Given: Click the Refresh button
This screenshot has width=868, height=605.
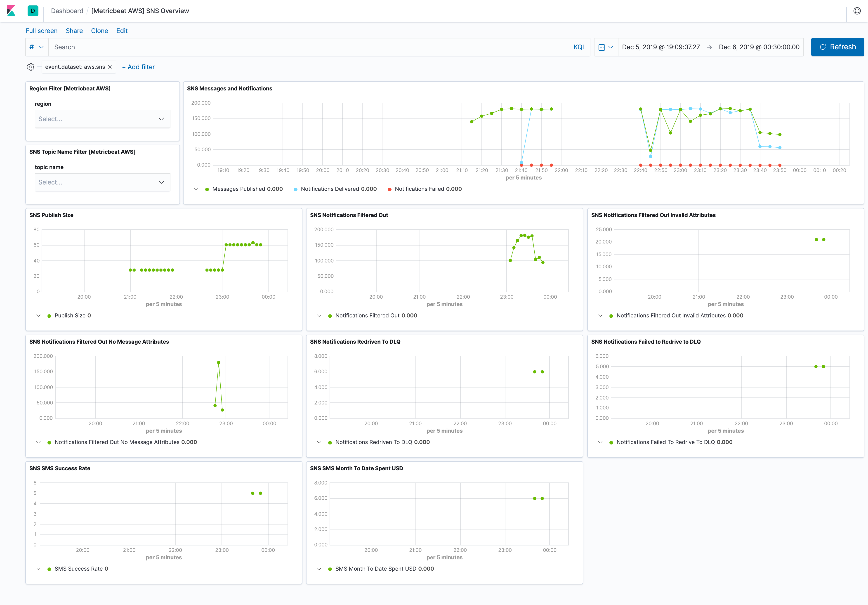Looking at the screenshot, I should 837,47.
